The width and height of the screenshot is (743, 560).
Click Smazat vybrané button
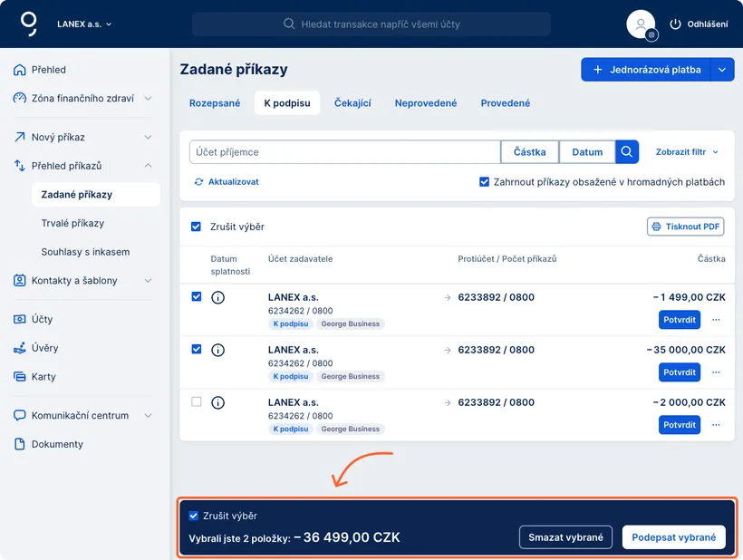pos(565,537)
